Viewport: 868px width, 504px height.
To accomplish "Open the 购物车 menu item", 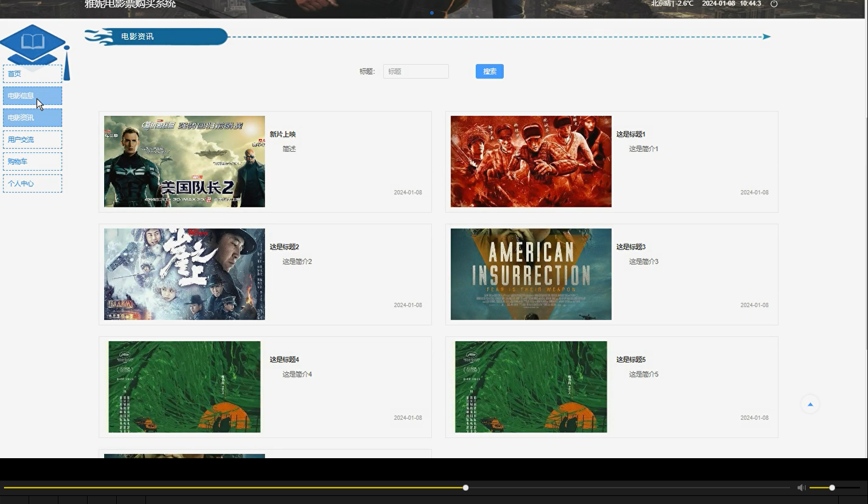I will (x=33, y=162).
